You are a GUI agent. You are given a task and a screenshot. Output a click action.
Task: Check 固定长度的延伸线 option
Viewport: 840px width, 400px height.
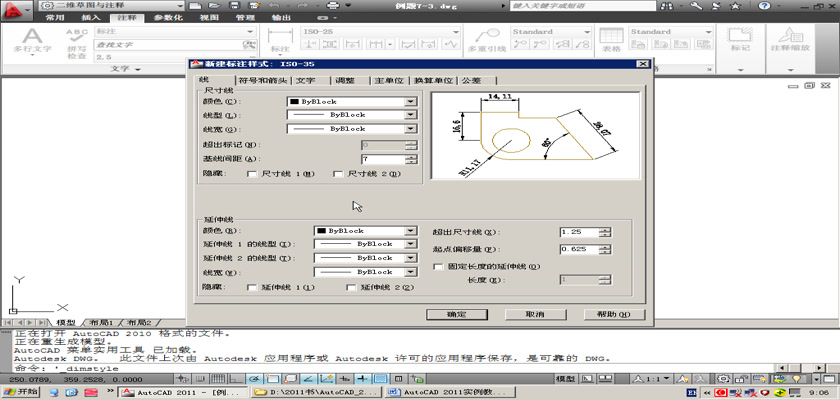point(438,266)
